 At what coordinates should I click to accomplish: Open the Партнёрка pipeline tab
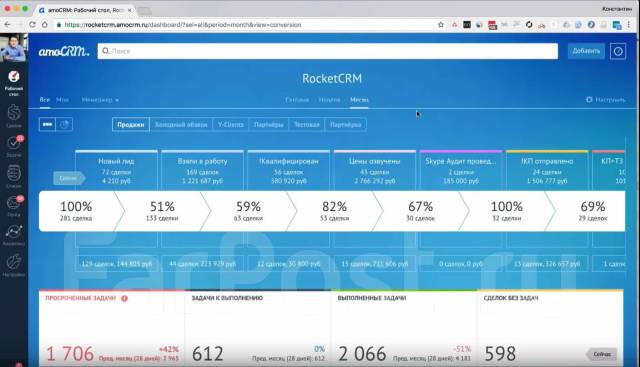[x=345, y=125]
